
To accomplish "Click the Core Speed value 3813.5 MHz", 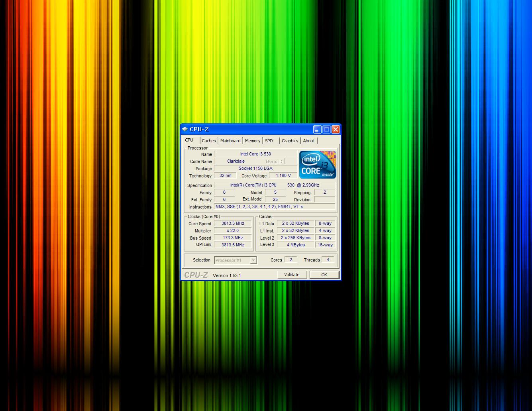I will pos(233,224).
